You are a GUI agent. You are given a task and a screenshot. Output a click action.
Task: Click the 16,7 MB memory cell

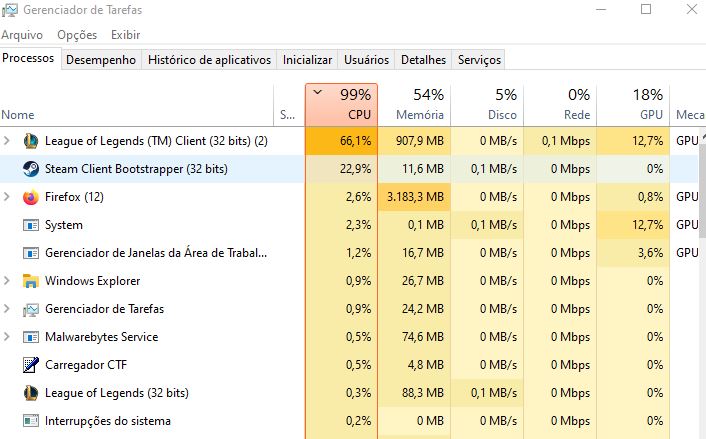[414, 253]
